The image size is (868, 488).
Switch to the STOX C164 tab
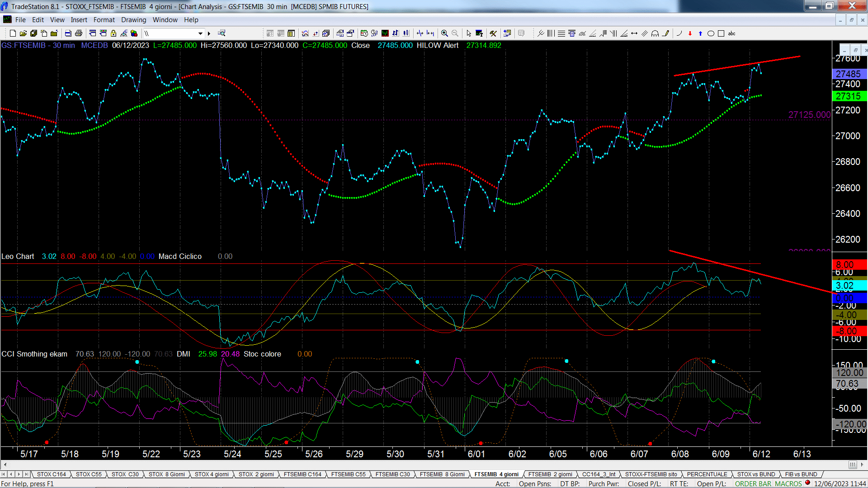pos(52,474)
